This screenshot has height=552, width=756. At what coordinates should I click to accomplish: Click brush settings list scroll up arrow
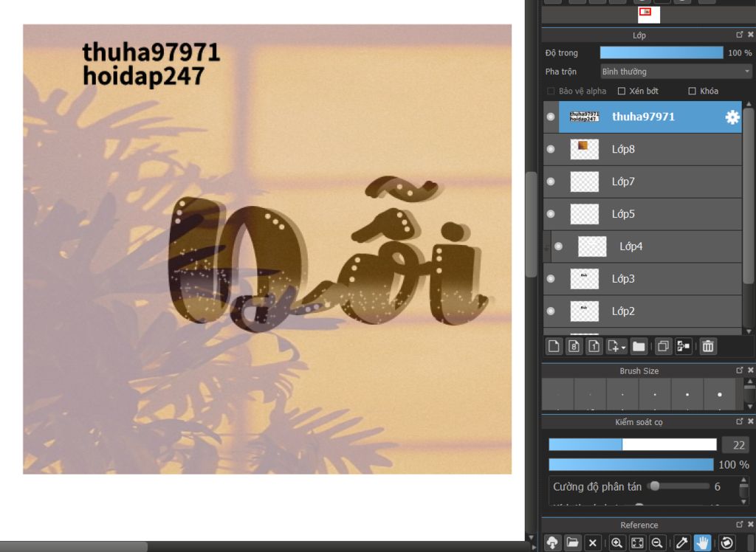(744, 480)
